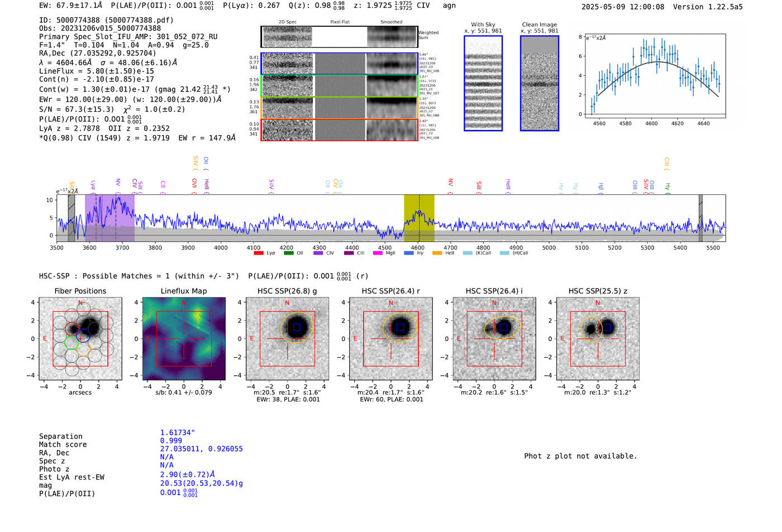The height and width of the screenshot is (532, 782).
Task: Select the HSC SSP(26.8) g cutout
Action: 287,339
